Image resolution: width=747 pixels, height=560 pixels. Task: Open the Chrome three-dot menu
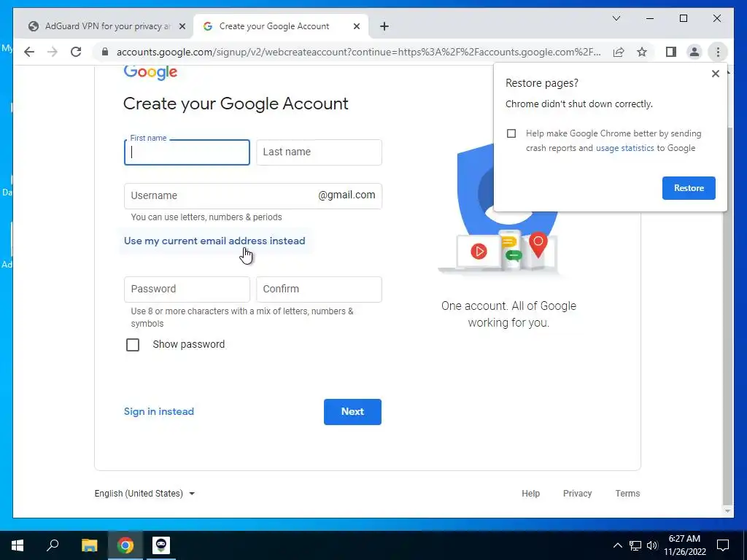coord(718,52)
